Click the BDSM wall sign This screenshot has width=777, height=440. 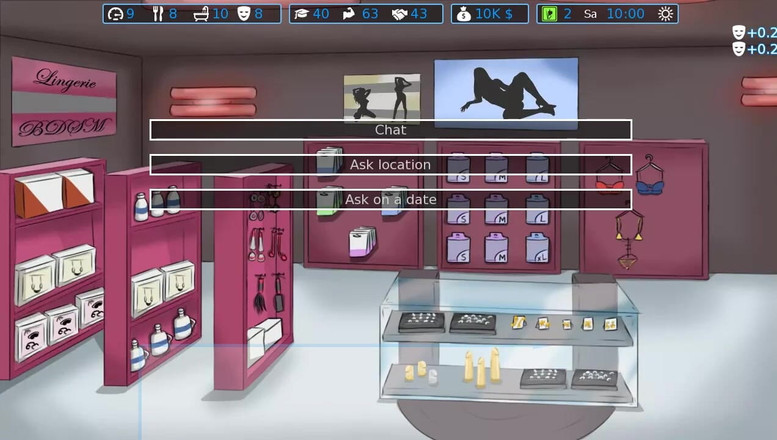click(x=64, y=127)
